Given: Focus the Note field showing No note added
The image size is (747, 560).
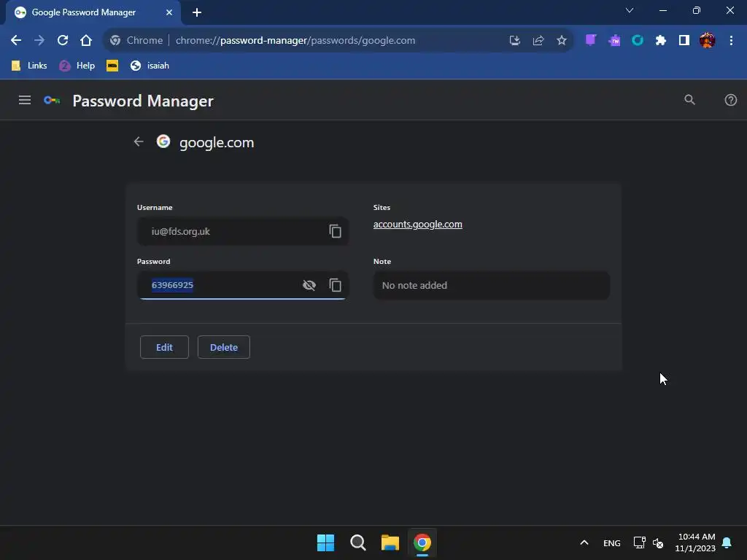Looking at the screenshot, I should [x=492, y=285].
